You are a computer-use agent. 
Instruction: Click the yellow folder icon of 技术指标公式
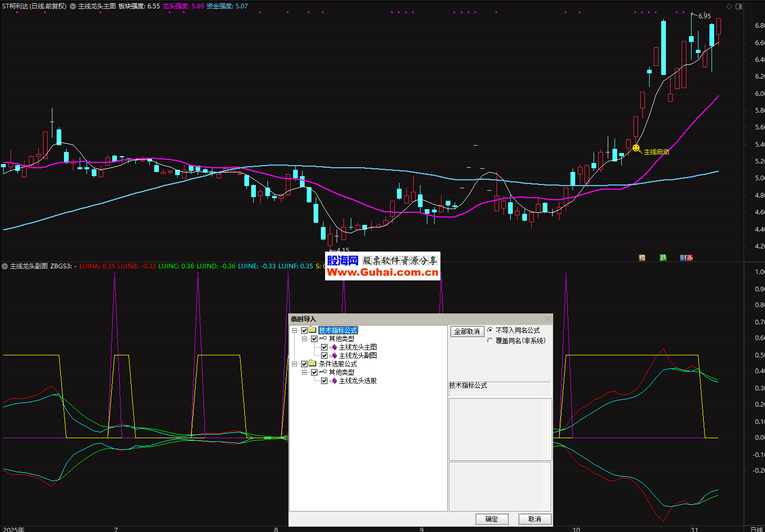(313, 330)
